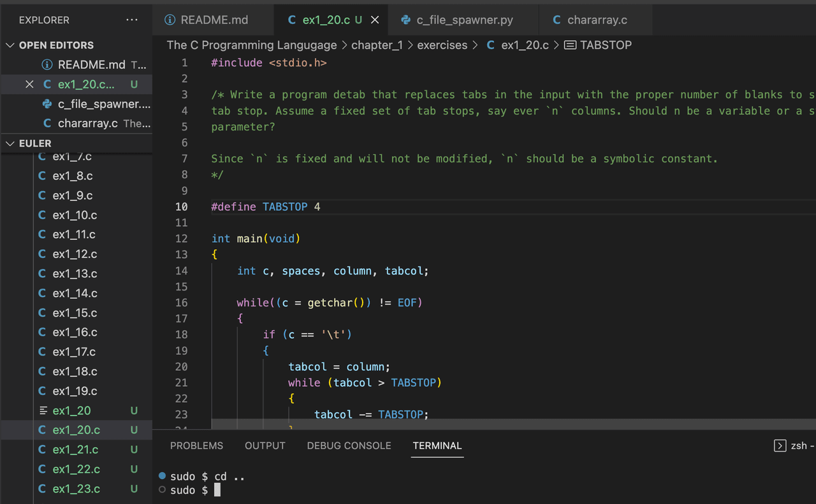Click the info icon on README.md tab
This screenshot has width=816, height=504.
170,20
